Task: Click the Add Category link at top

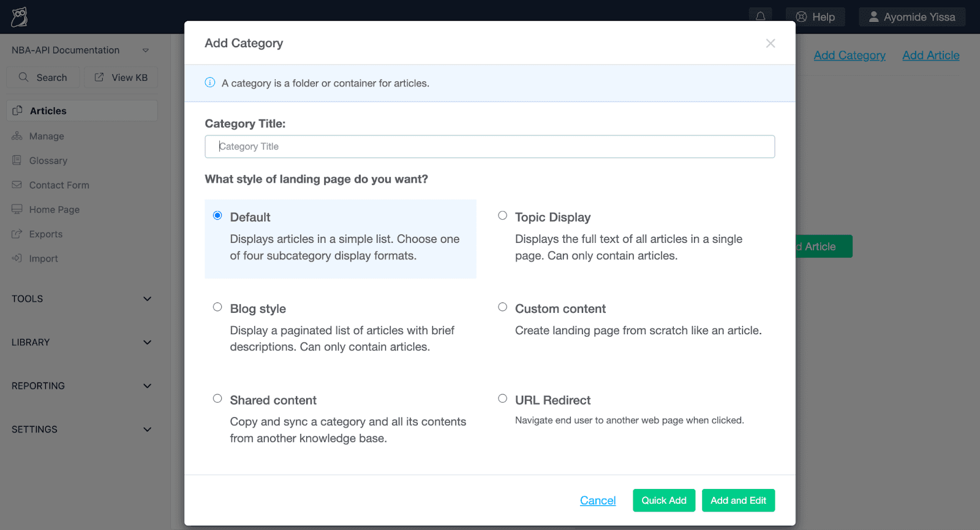Action: click(x=850, y=55)
